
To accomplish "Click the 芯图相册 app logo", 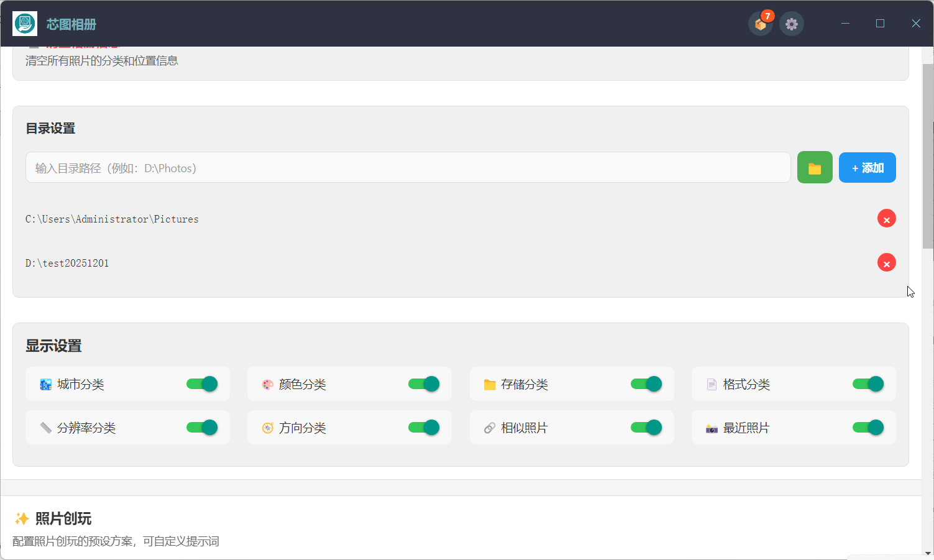I will tap(25, 24).
